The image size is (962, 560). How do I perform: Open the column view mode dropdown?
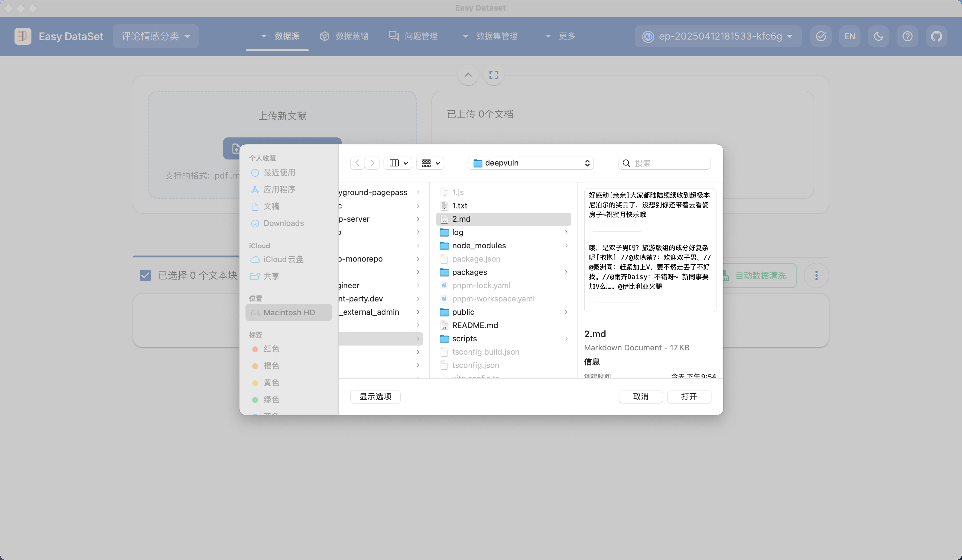[x=398, y=163]
